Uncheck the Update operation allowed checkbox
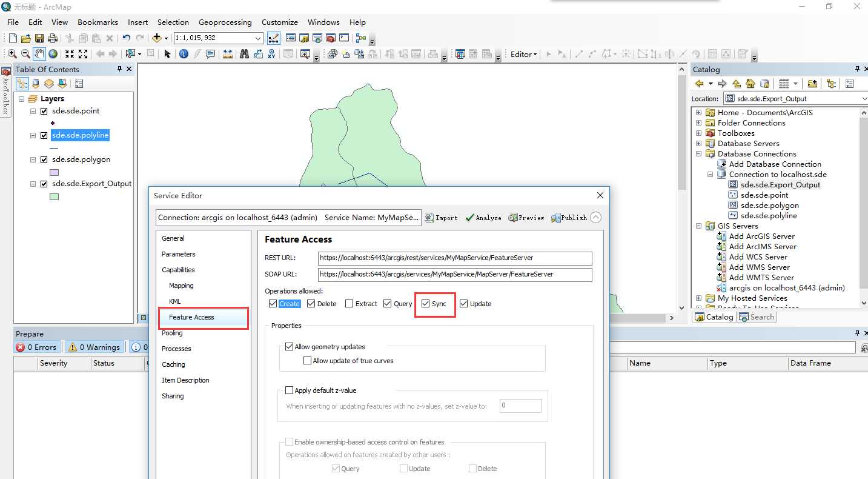Image resolution: width=868 pixels, height=479 pixels. (464, 304)
